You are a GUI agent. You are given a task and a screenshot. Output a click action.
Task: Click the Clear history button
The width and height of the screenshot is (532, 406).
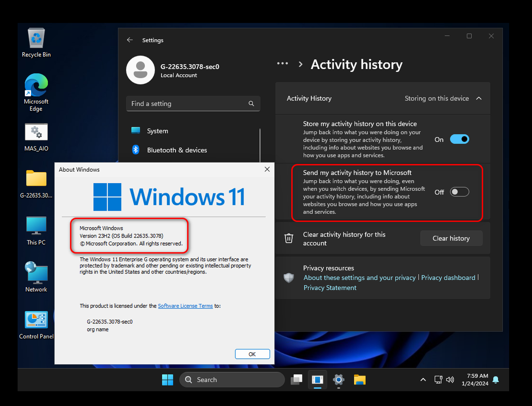tap(451, 238)
